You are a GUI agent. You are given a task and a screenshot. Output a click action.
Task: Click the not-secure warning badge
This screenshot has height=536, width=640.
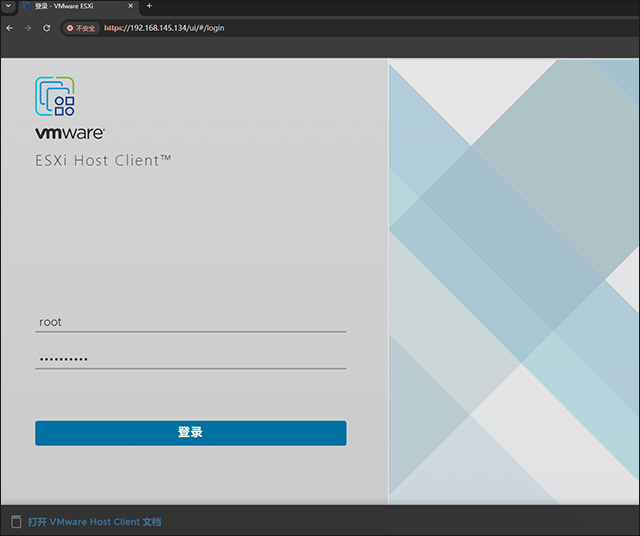[x=81, y=28]
